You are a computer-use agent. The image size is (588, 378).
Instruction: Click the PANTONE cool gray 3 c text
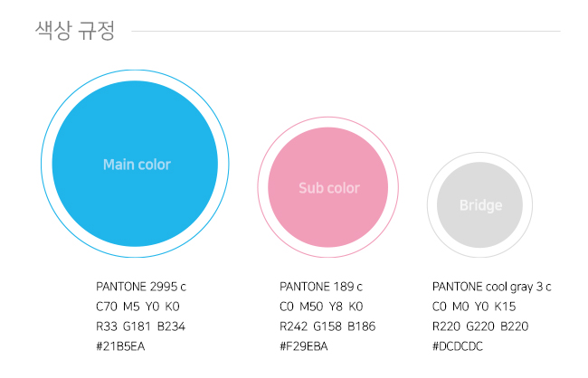pos(491,288)
